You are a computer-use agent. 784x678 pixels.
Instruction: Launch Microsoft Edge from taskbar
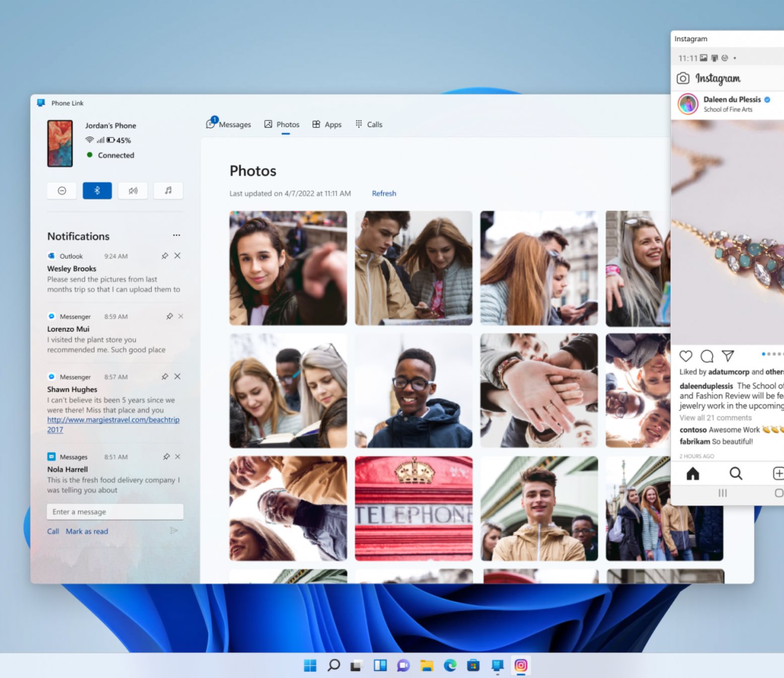[x=450, y=665]
